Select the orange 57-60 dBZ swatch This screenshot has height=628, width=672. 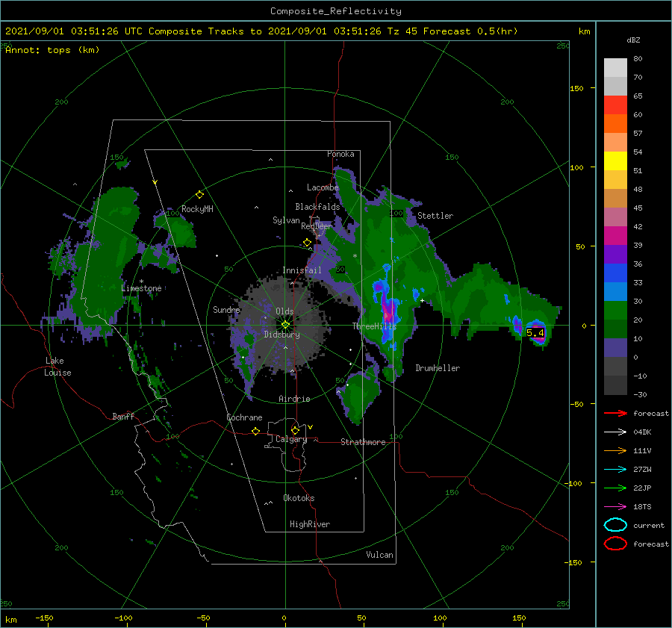[615, 123]
